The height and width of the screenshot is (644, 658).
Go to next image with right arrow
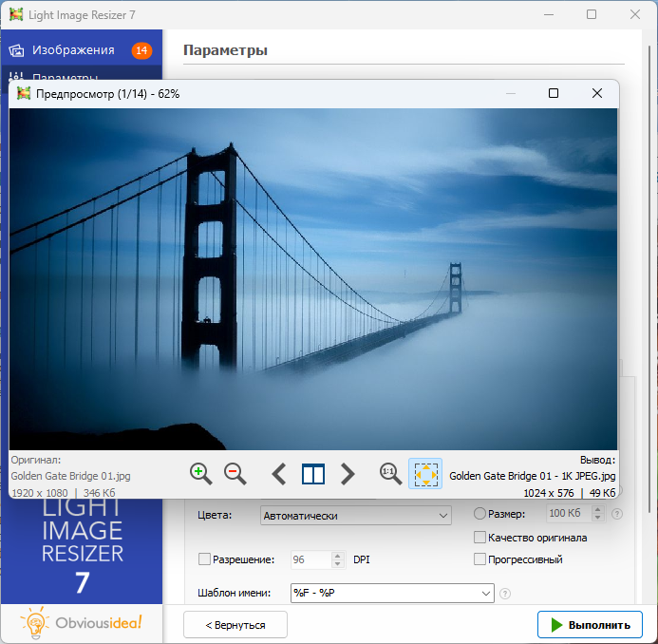click(348, 473)
